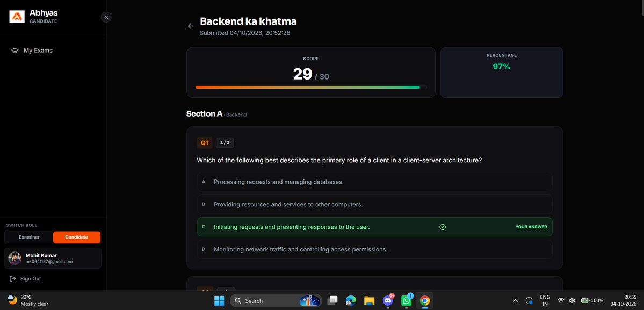Image resolution: width=644 pixels, height=310 pixels.
Task: Click the sync refresh tray icon
Action: coord(529,300)
